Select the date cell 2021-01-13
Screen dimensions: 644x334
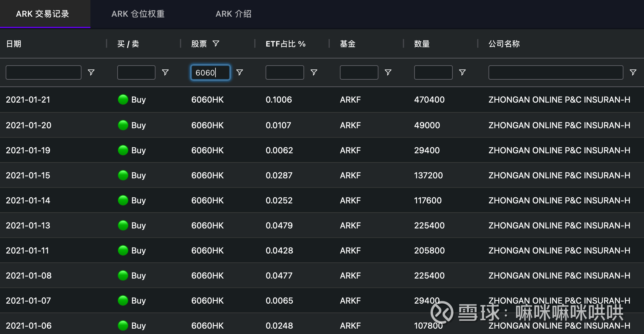28,225
